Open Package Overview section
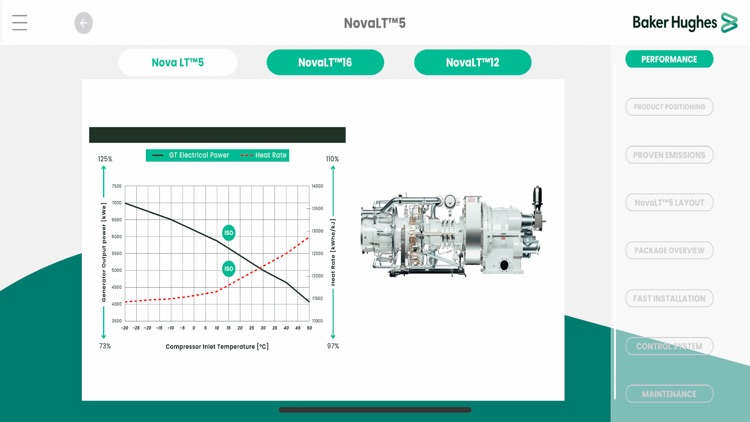750x422 pixels. coord(669,250)
